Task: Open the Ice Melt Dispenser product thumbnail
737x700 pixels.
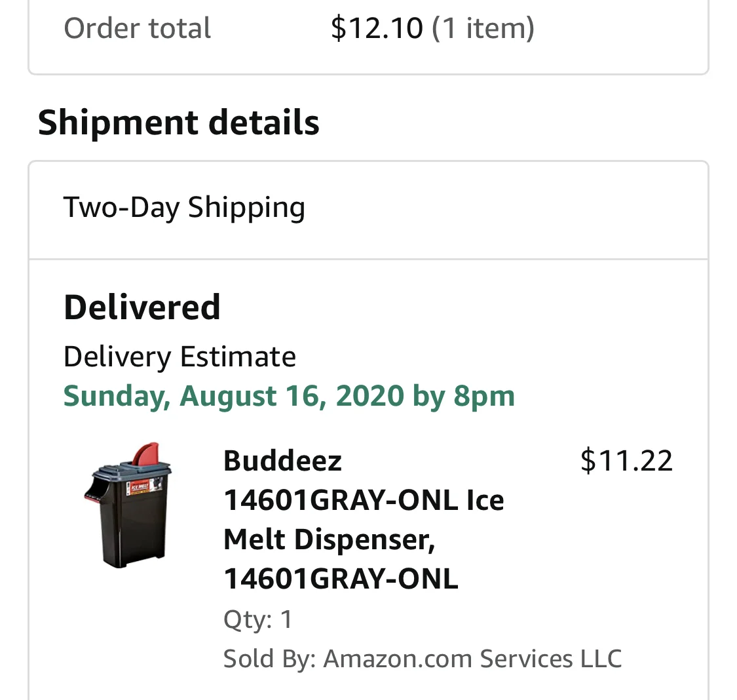Action: click(x=128, y=505)
